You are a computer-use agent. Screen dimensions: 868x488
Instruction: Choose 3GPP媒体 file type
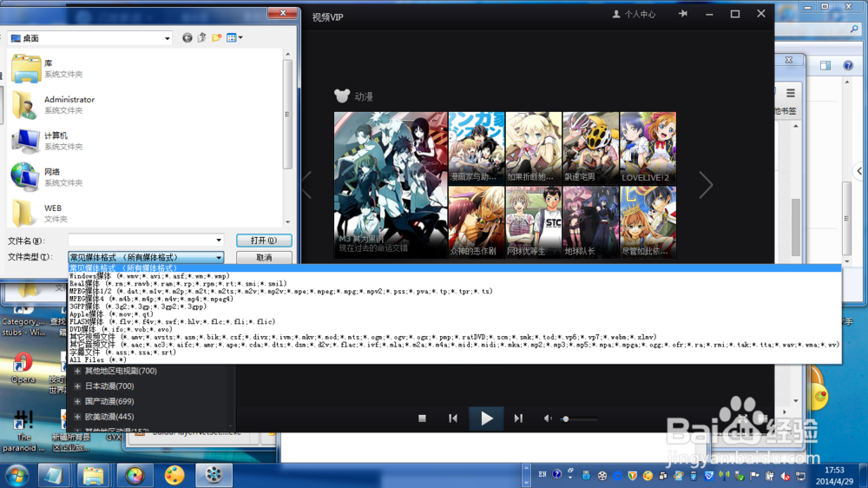point(455,307)
